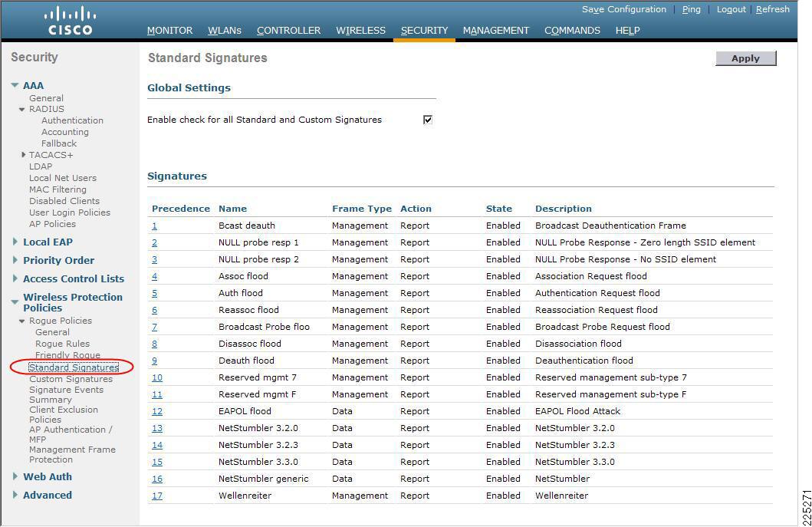Click Save Configuration link
This screenshot has height=527, width=812.
pos(624,9)
